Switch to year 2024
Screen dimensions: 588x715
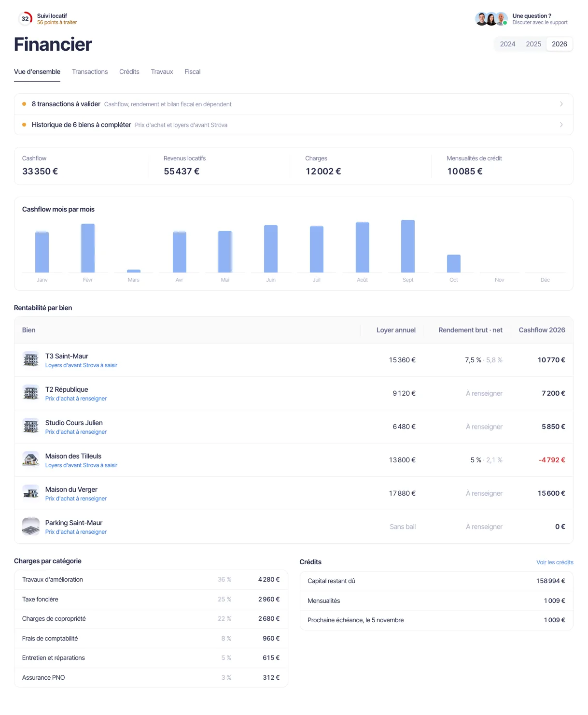tap(507, 44)
